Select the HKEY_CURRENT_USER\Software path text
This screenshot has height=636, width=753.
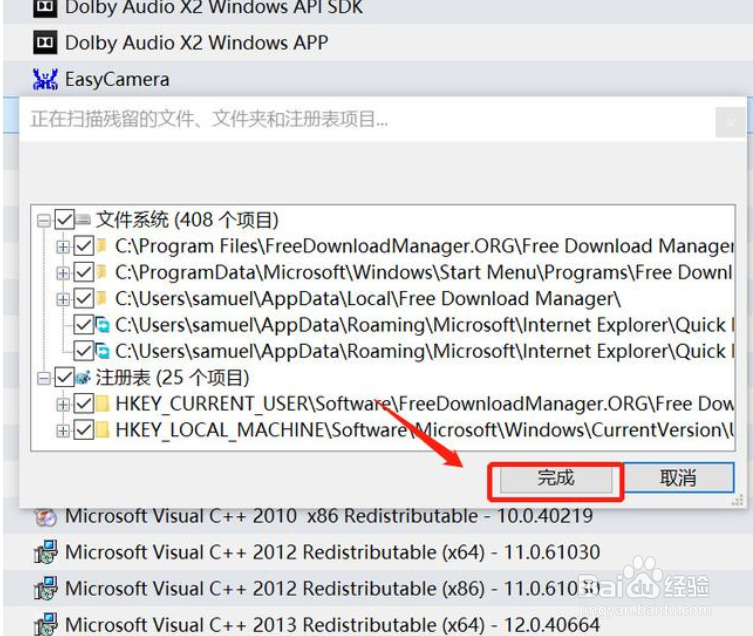[425, 404]
